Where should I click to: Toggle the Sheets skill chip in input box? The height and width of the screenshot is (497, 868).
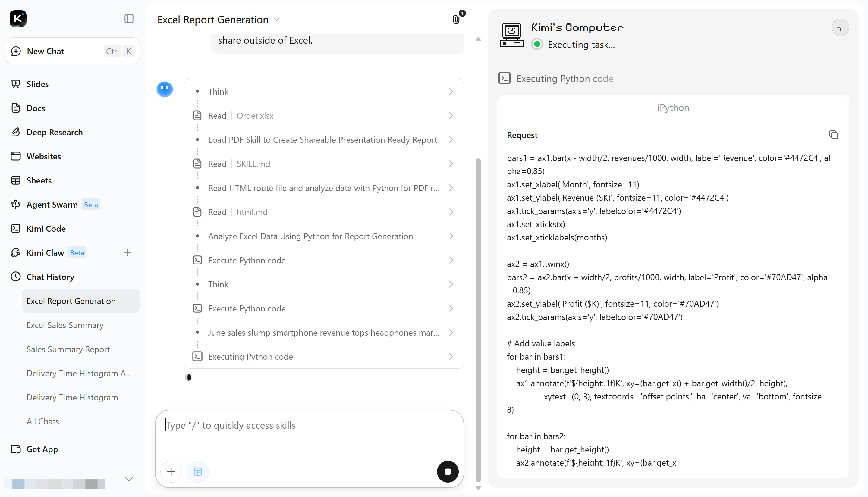pyautogui.click(x=198, y=472)
